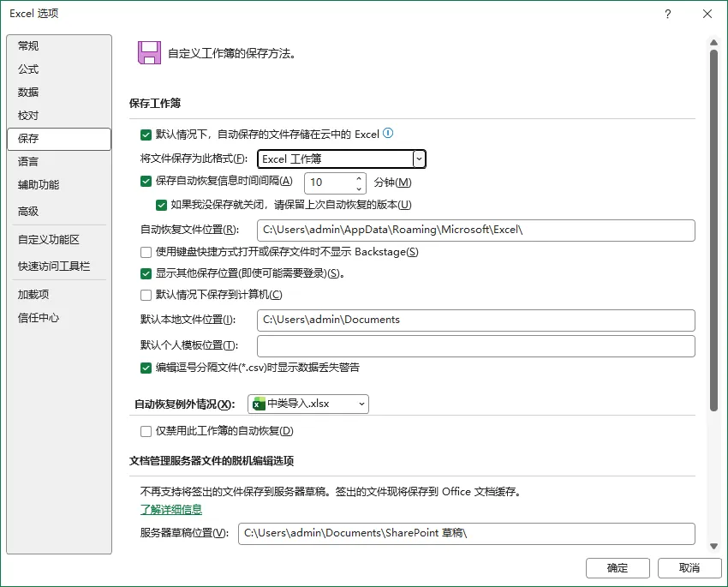Switch to 语言 options
This screenshot has height=587, width=728.
point(59,162)
